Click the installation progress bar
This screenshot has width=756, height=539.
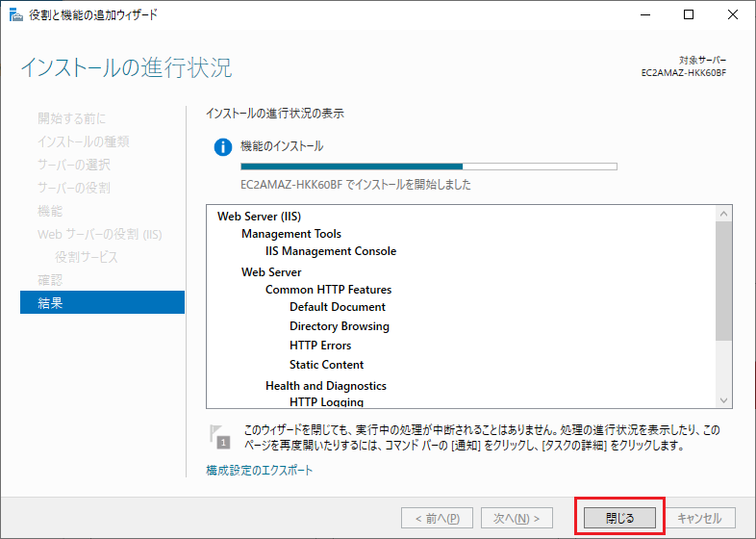(x=429, y=167)
